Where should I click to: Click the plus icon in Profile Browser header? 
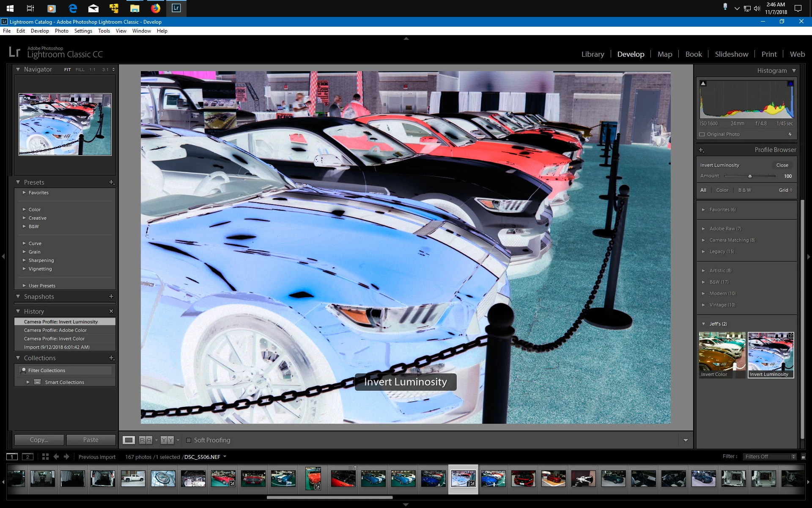pos(701,150)
